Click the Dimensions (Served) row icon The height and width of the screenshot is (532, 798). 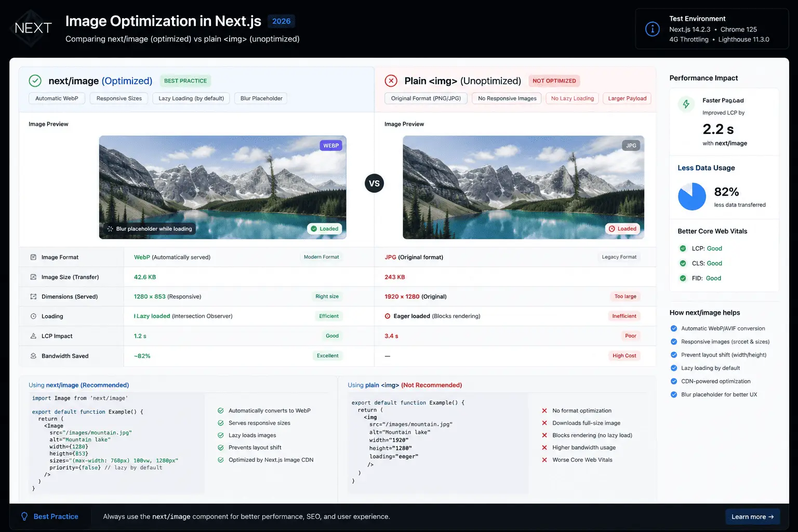(33, 297)
